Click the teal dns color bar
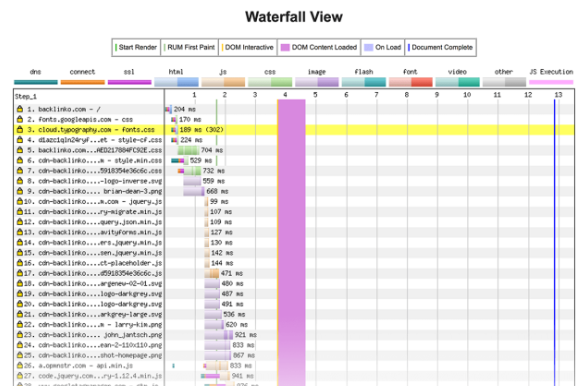 coord(36,82)
